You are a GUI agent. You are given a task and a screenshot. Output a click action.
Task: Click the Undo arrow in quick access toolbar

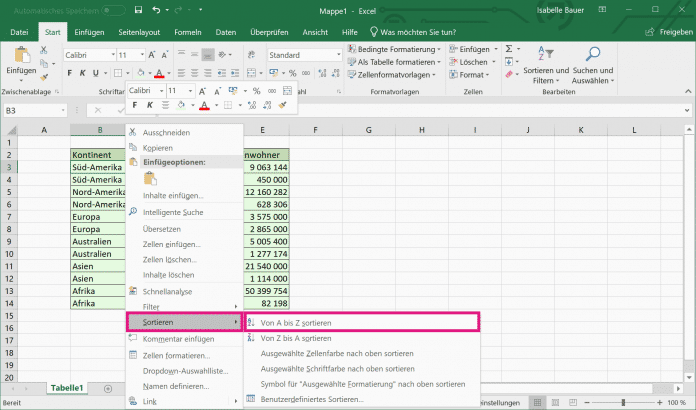tap(156, 11)
